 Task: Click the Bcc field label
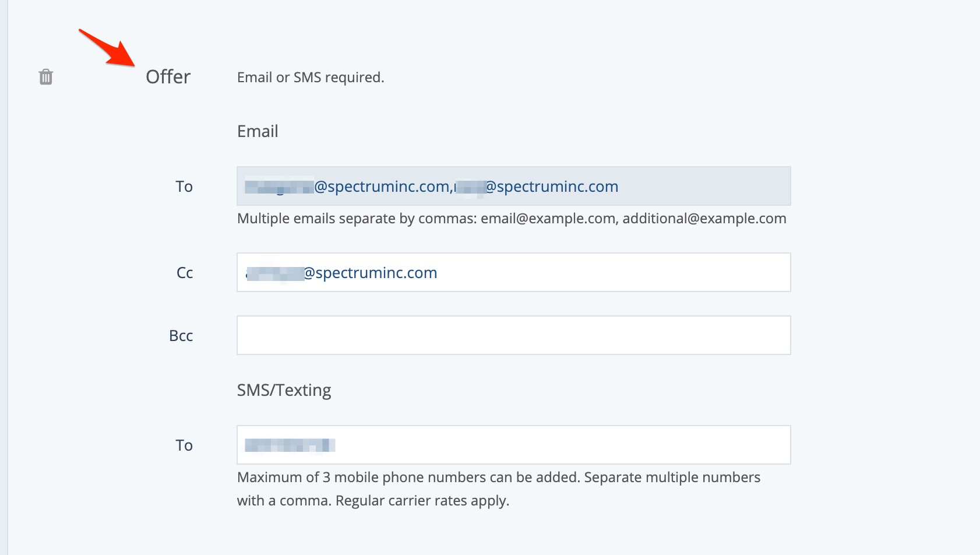click(x=181, y=336)
